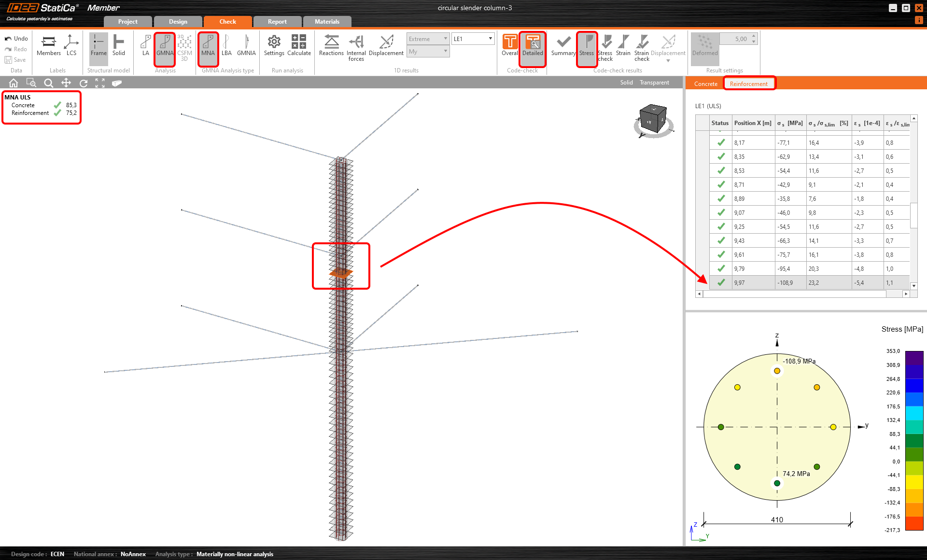This screenshot has height=560, width=927.
Task: Switch to the Report tab
Action: tap(277, 22)
